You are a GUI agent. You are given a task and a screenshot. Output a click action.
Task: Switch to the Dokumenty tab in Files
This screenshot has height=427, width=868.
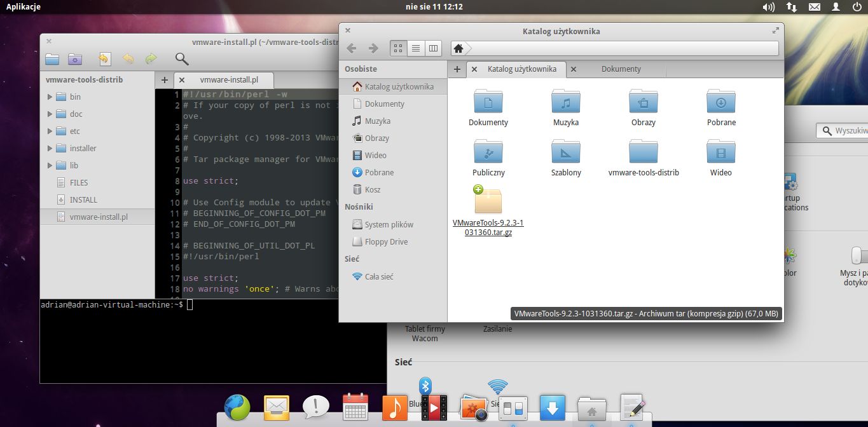621,69
